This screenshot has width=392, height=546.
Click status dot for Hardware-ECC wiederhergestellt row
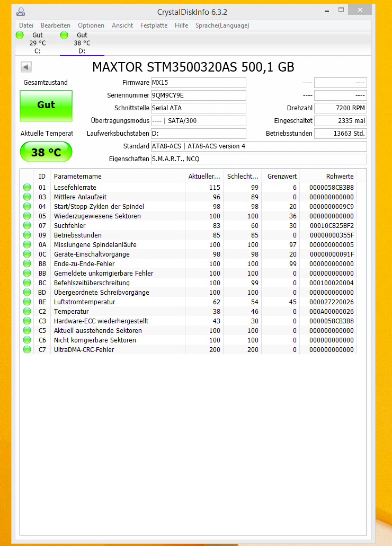point(27,321)
